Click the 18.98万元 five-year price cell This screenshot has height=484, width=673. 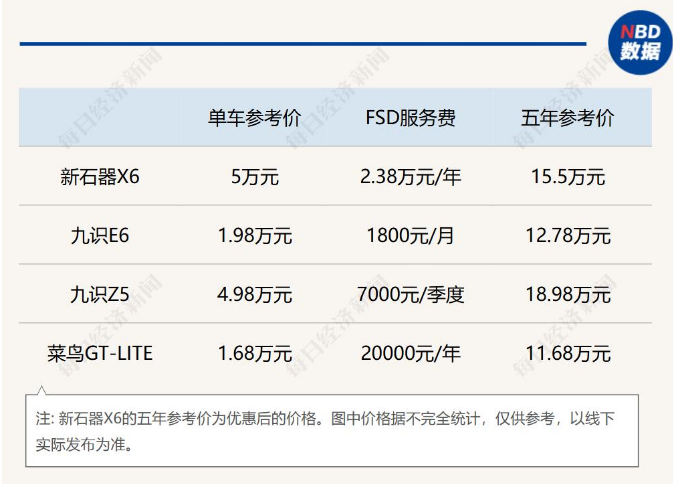click(568, 294)
